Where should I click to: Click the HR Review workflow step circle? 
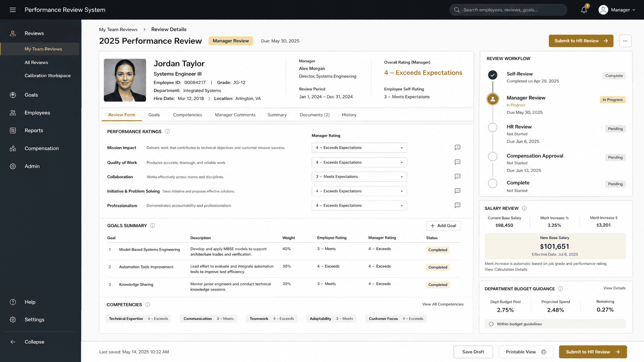coord(493,128)
